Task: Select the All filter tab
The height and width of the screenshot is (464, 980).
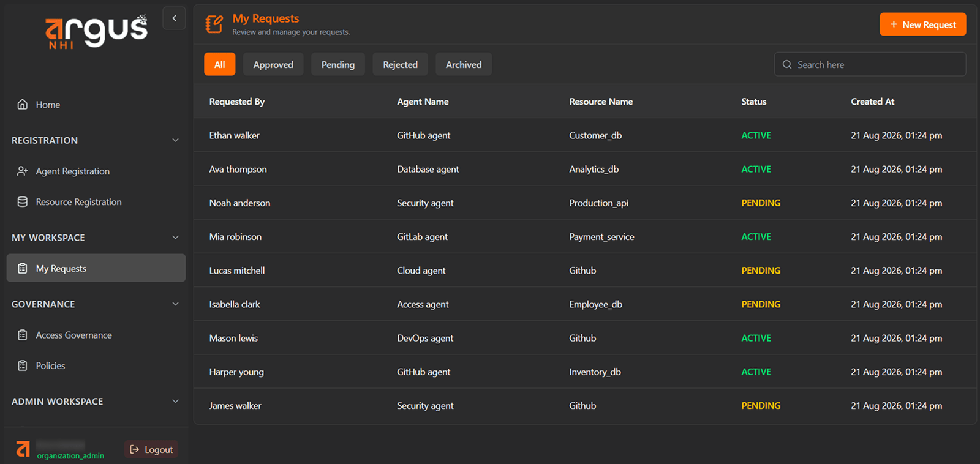Action: point(219,64)
